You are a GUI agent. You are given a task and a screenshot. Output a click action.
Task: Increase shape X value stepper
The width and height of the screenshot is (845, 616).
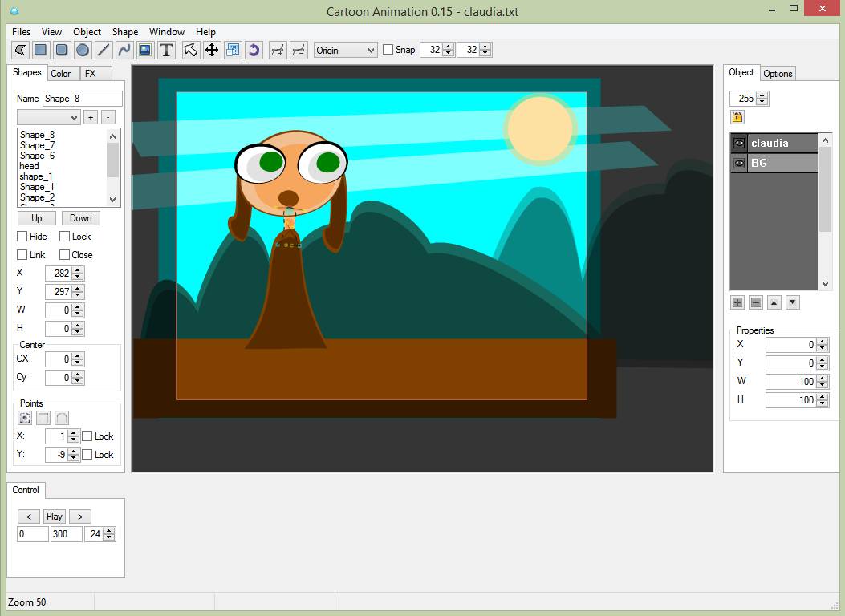click(x=78, y=270)
